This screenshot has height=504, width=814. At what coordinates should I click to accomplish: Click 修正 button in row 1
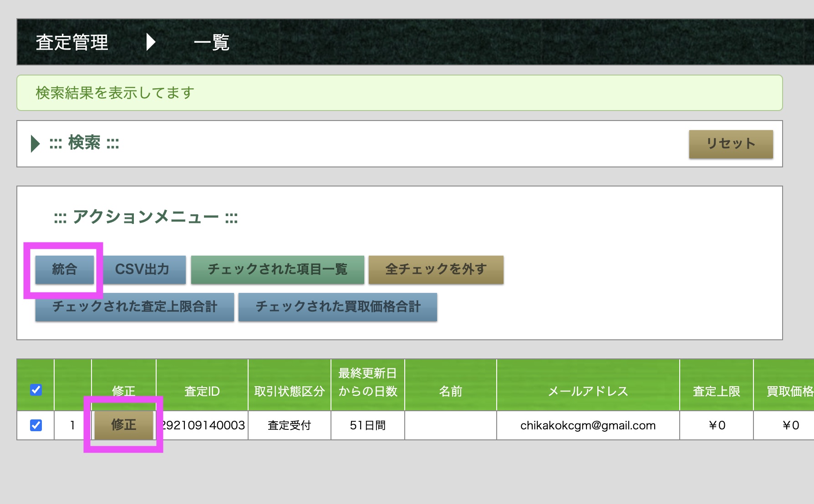(123, 425)
